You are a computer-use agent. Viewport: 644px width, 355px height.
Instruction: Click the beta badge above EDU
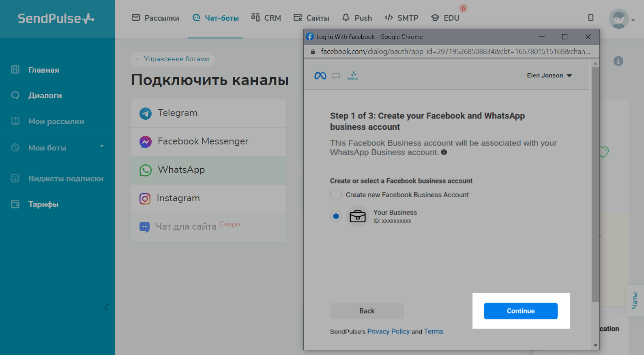tap(463, 8)
